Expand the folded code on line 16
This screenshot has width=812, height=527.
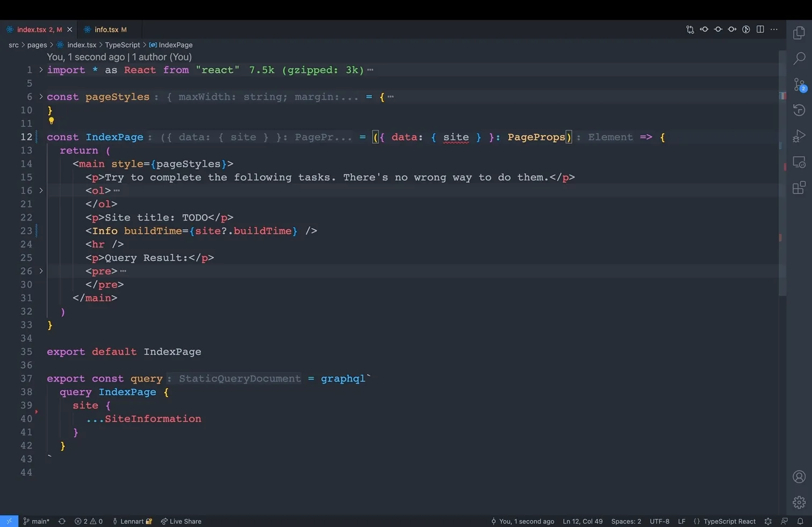tap(41, 191)
